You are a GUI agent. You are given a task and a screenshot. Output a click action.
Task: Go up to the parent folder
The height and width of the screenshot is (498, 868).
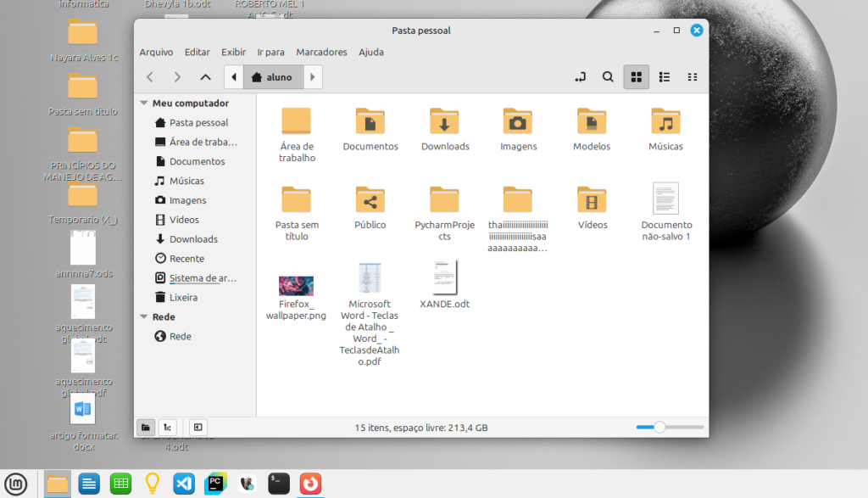tap(205, 77)
